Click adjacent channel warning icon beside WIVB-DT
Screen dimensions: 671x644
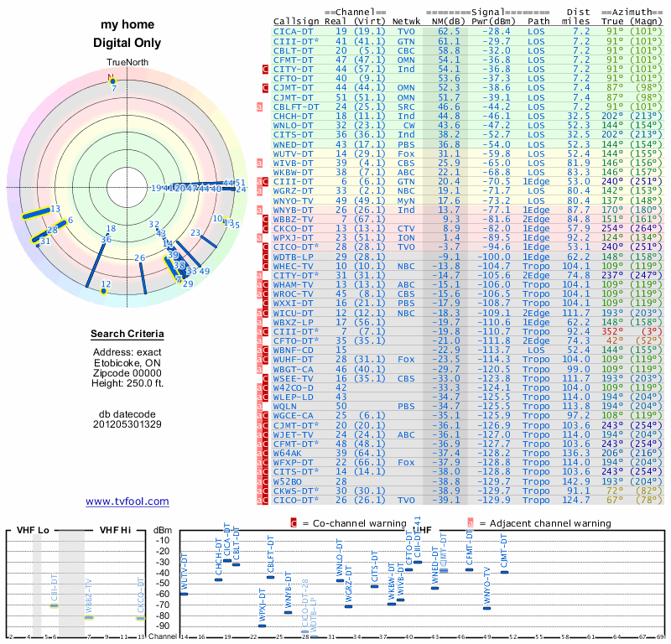[x=261, y=163]
